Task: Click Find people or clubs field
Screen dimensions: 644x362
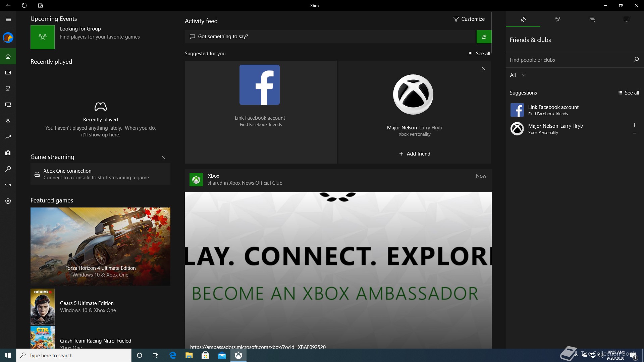Action: (569, 60)
